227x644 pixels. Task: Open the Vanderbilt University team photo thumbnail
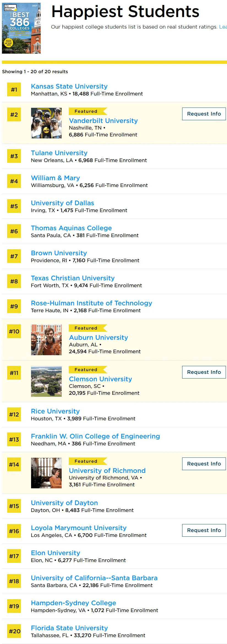(46, 123)
